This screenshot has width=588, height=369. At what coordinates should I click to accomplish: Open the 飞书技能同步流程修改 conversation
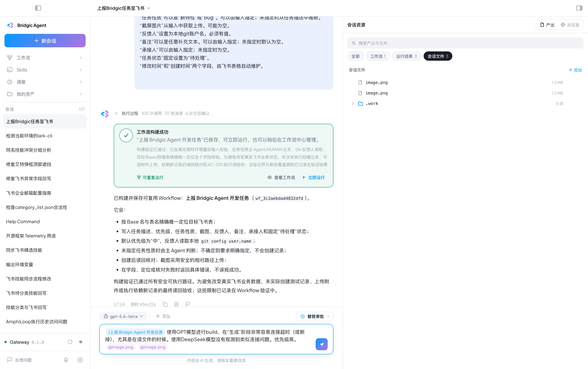[45, 279]
